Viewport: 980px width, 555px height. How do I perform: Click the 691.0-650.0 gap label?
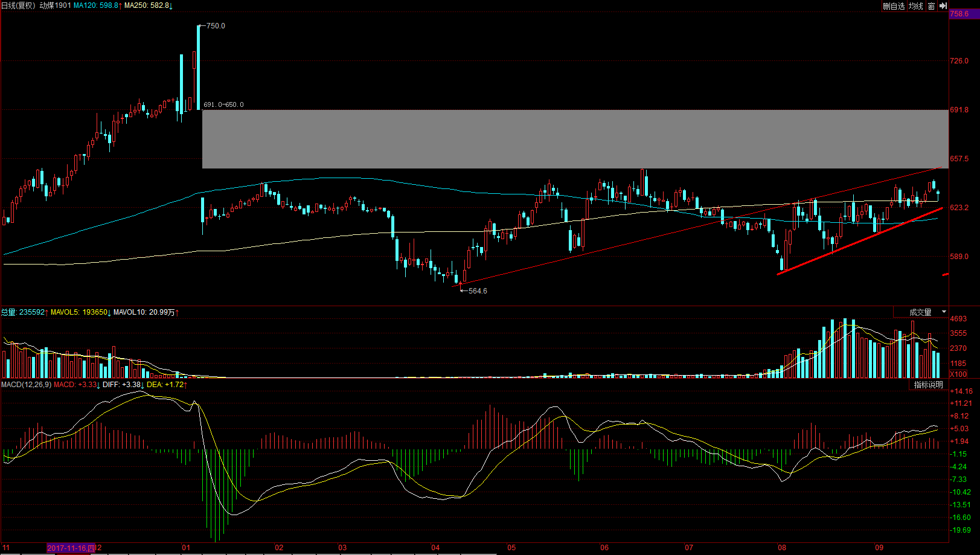point(223,104)
